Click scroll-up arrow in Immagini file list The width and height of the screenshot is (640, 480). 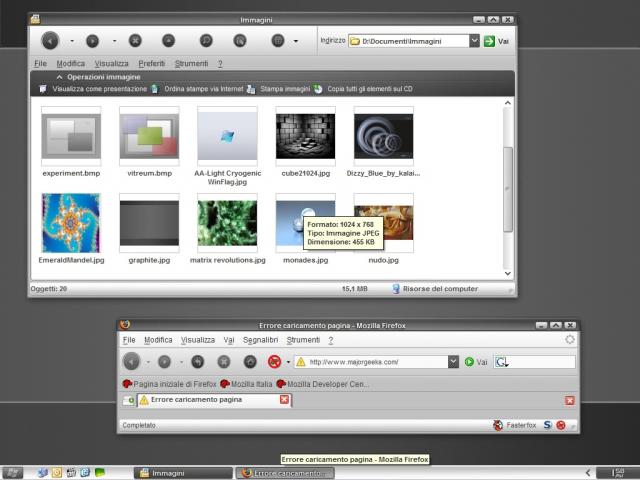[508, 103]
